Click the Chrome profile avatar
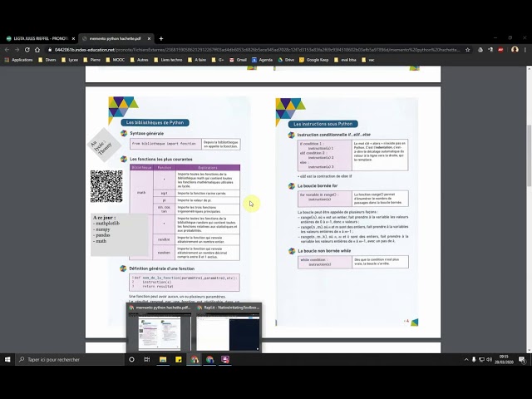This screenshot has height=399, width=532. (515, 50)
